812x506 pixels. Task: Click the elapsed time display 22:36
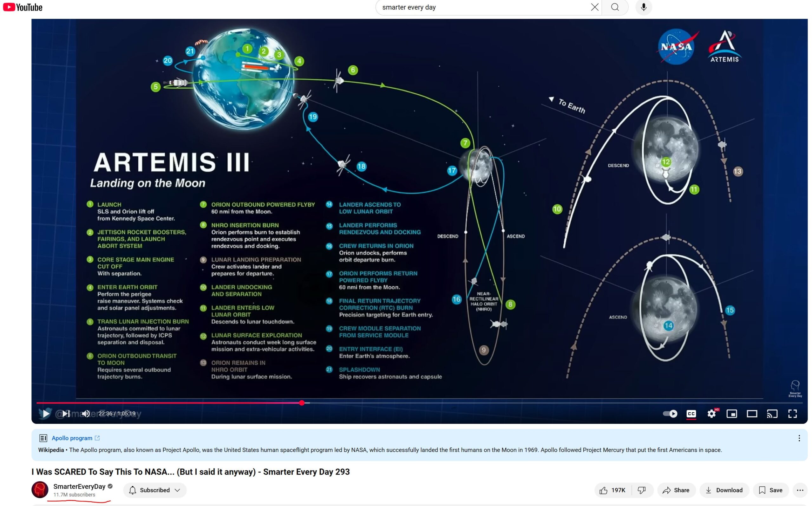(x=105, y=414)
